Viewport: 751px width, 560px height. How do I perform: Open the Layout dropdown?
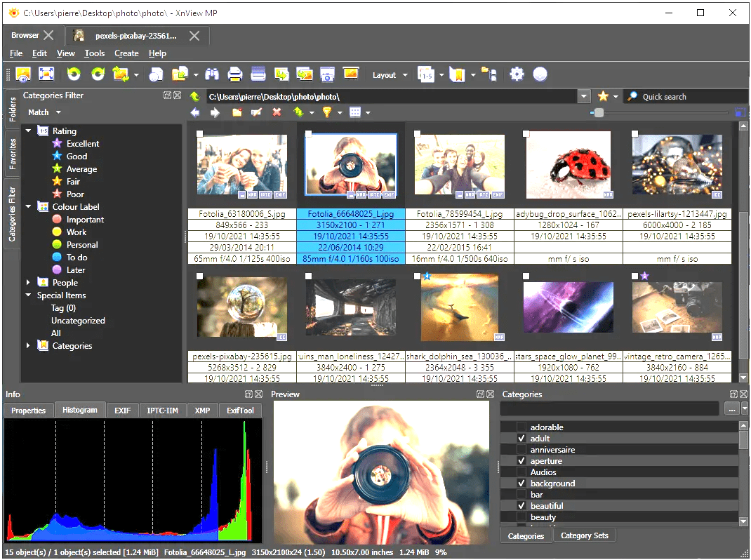[x=390, y=75]
